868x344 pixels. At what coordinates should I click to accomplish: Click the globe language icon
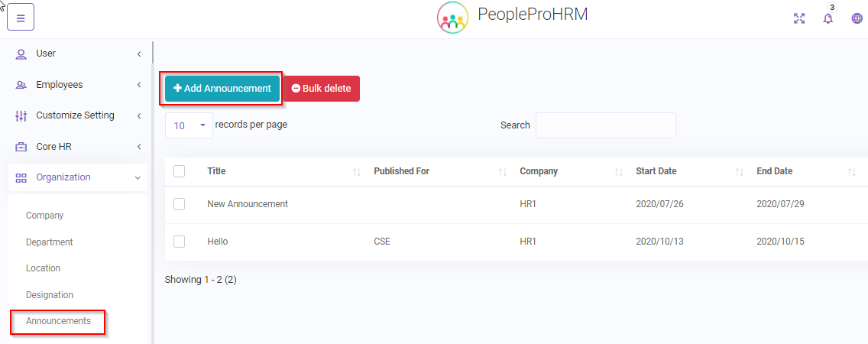(x=857, y=18)
